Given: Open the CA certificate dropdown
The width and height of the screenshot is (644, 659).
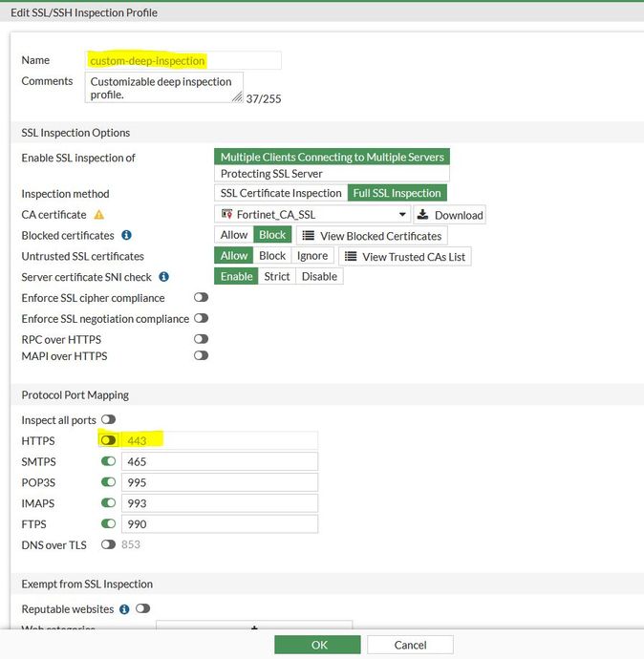Looking at the screenshot, I should tap(313, 214).
